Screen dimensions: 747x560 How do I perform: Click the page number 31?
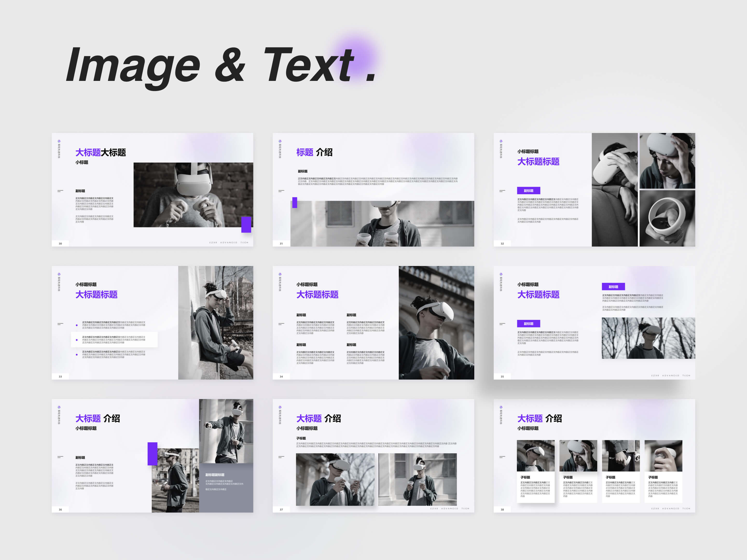coord(281,243)
